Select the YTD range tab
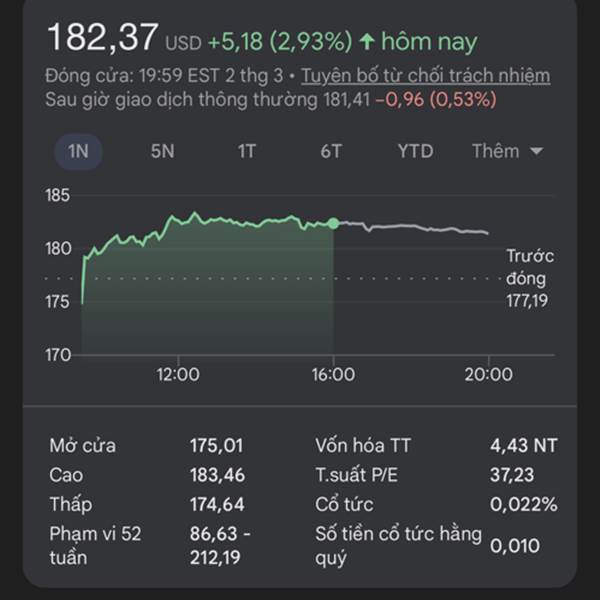Screen dimensions: 600x600 point(415,151)
